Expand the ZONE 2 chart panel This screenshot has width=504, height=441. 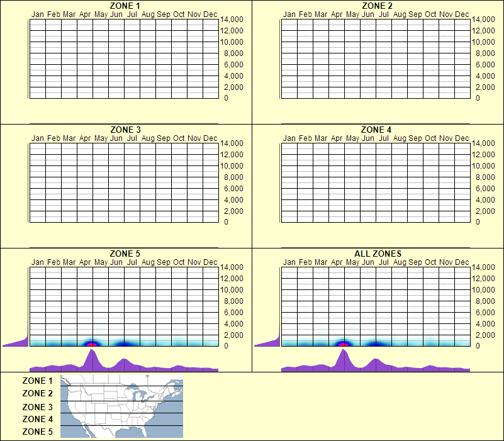[x=378, y=57]
